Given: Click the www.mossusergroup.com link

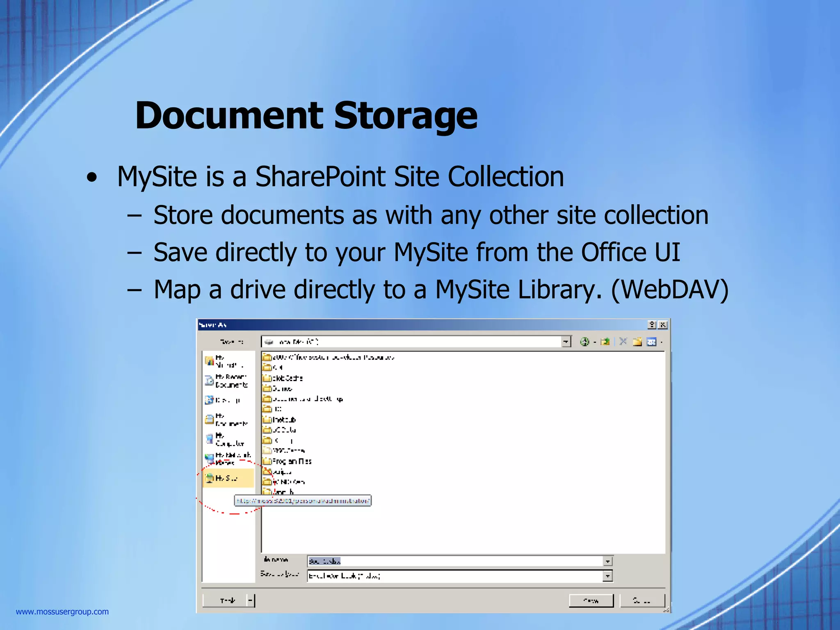Looking at the screenshot, I should pos(62,612).
